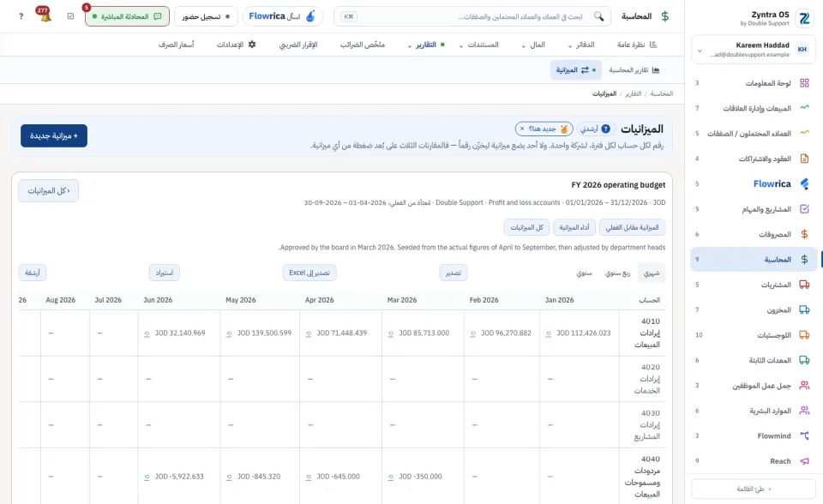Go back via كل الميزانيات top button
Screen dimensions: 823x504
tap(48, 190)
